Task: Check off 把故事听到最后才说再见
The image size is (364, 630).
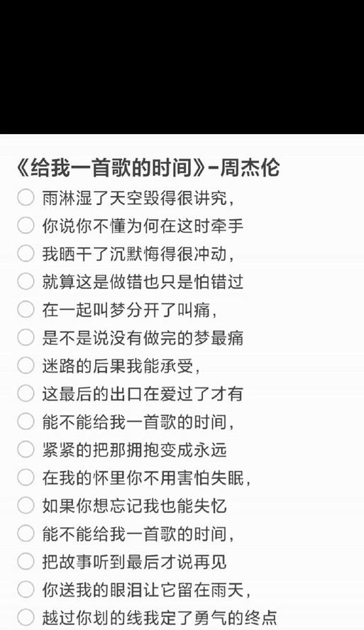Action: 26,561
